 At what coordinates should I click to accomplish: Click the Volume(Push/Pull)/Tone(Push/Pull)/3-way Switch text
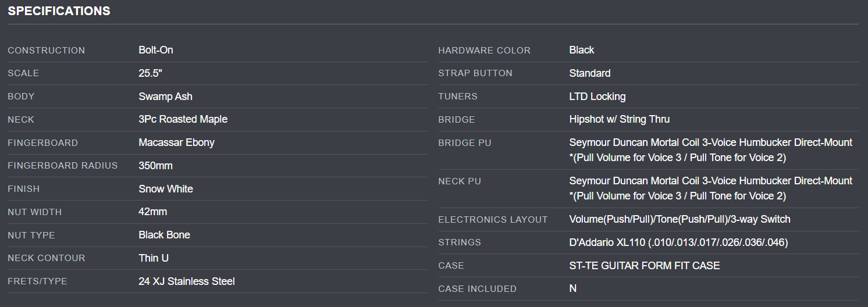[680, 219]
